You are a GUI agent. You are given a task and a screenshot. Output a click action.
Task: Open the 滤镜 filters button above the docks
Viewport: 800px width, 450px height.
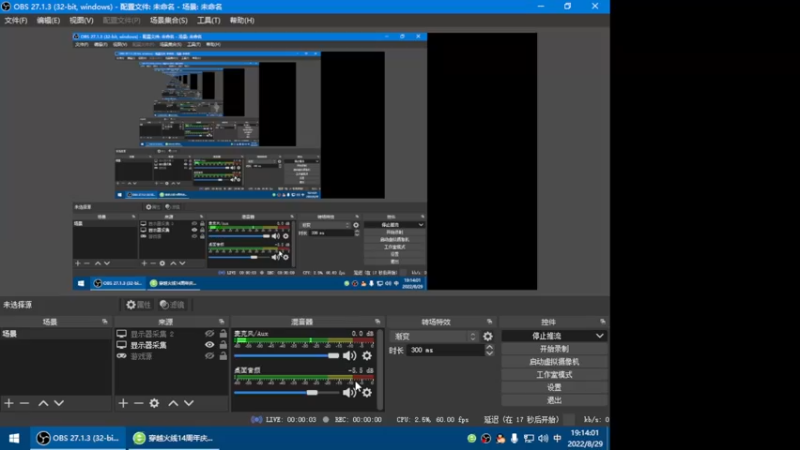[172, 305]
